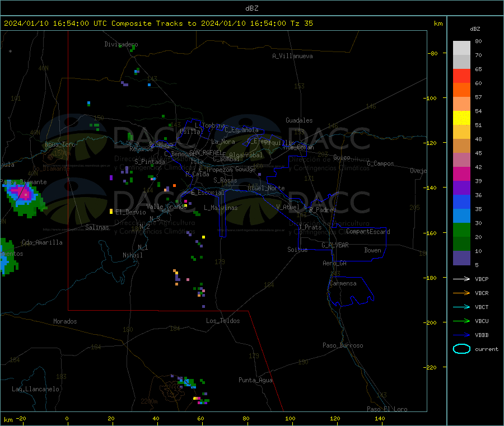Click the radar timestamp header text
Image resolution: width=504 pixels, height=426 pixels.
tap(158, 24)
